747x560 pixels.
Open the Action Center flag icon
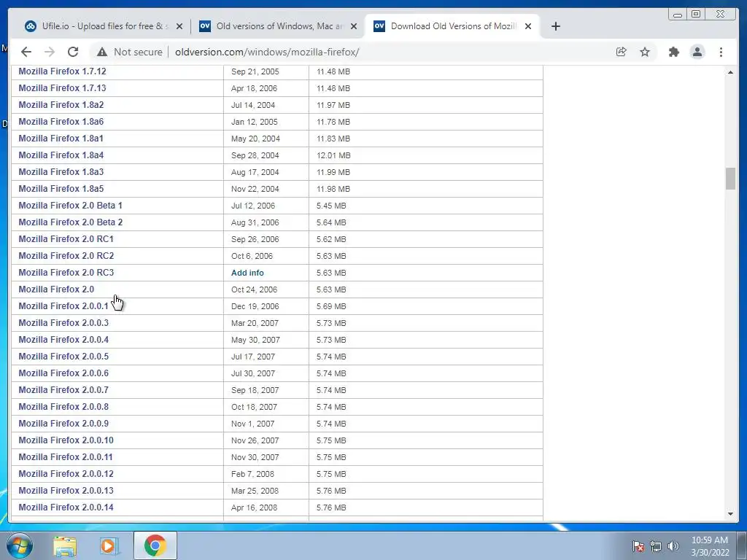[638, 546]
